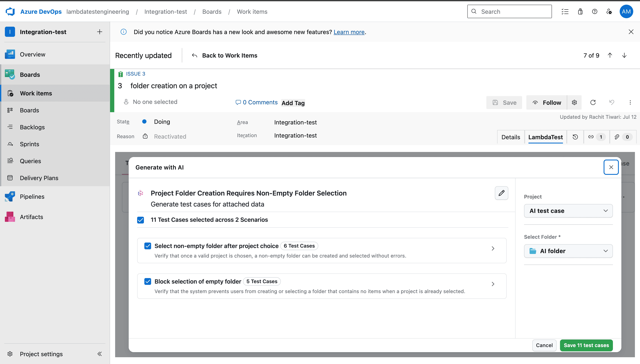Open the History tab icon

[575, 137]
